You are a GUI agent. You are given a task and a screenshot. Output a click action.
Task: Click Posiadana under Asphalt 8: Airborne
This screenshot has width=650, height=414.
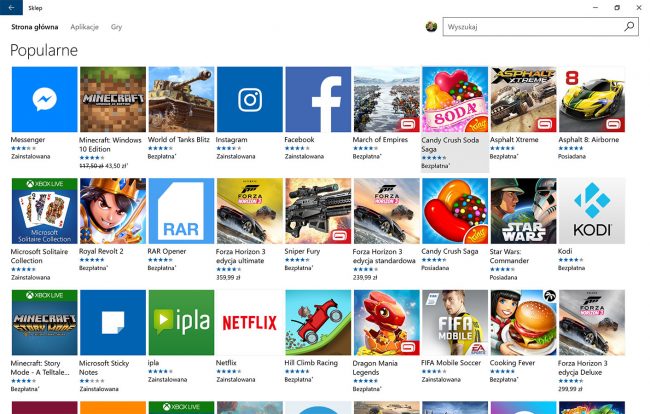click(x=572, y=156)
